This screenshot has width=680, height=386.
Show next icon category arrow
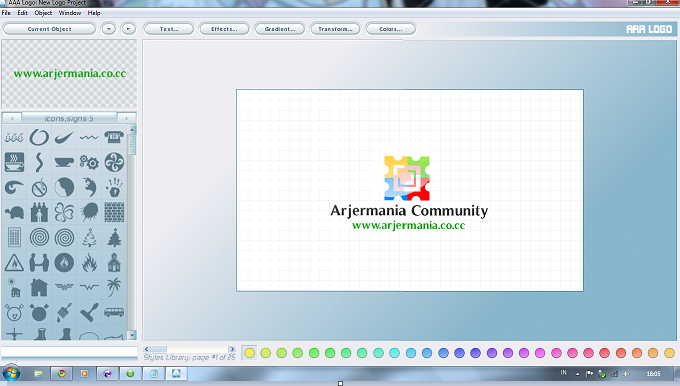coord(126,118)
